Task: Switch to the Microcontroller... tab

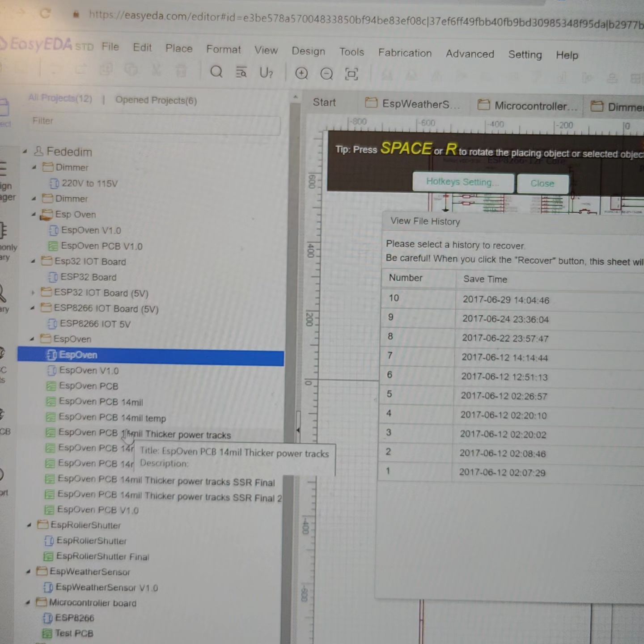Action: 527,106
